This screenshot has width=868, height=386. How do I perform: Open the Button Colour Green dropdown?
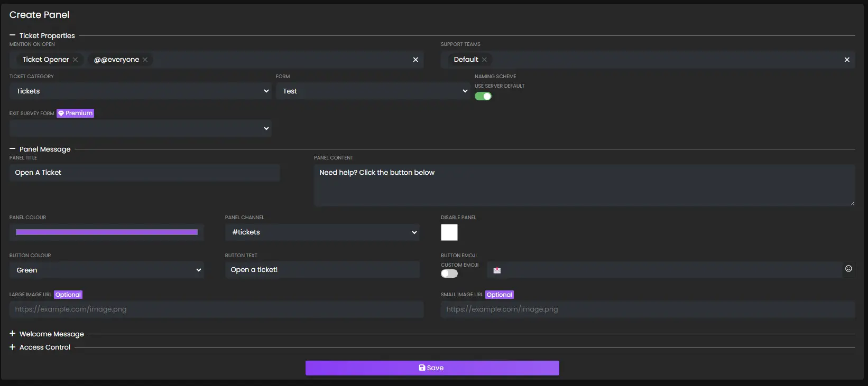(x=106, y=270)
